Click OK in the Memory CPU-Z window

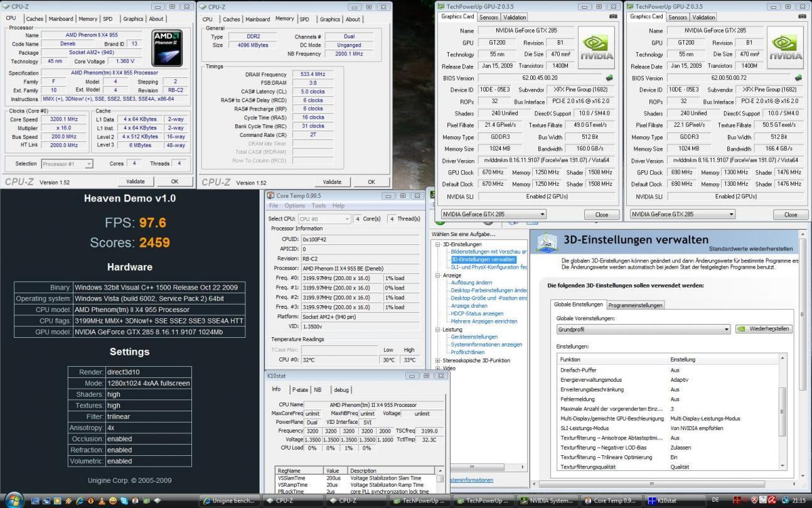pyautogui.click(x=371, y=182)
